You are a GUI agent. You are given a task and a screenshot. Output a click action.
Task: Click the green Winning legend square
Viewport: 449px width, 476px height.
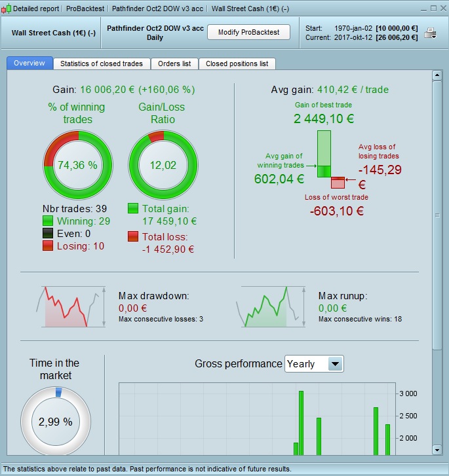48,221
